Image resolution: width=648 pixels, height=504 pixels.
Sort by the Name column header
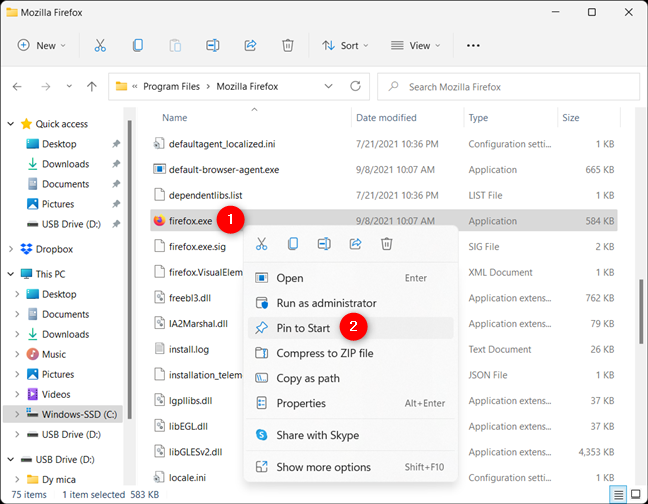click(x=174, y=118)
